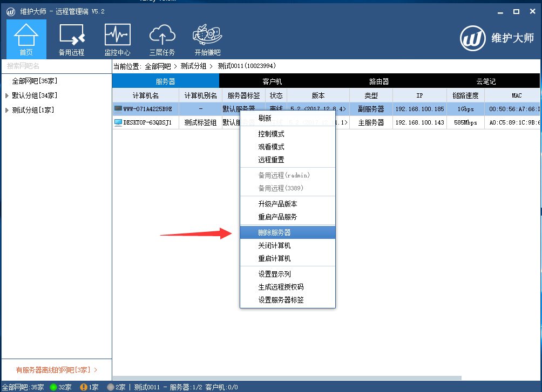Click the 585Mbps link speed cell
Viewport: 542px width, 392px height.
coord(465,122)
